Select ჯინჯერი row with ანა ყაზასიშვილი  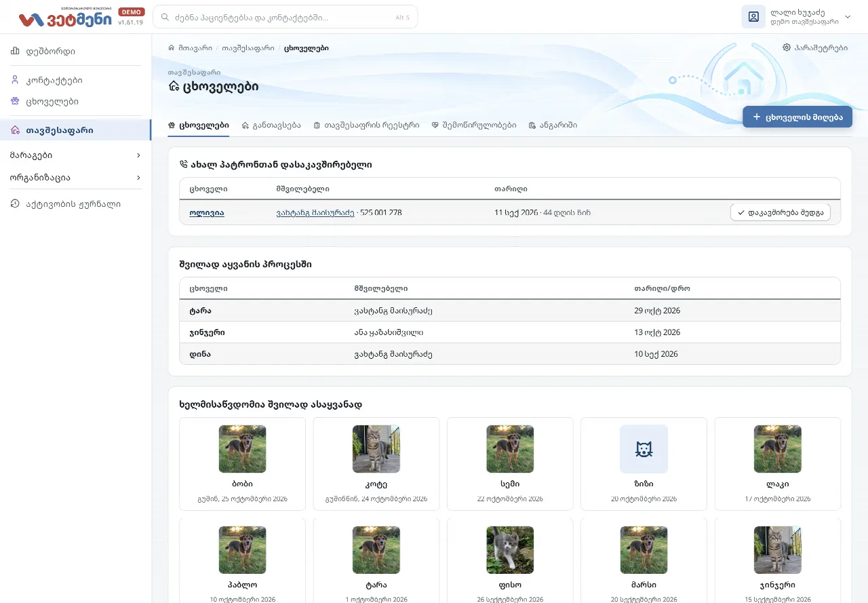pos(510,332)
